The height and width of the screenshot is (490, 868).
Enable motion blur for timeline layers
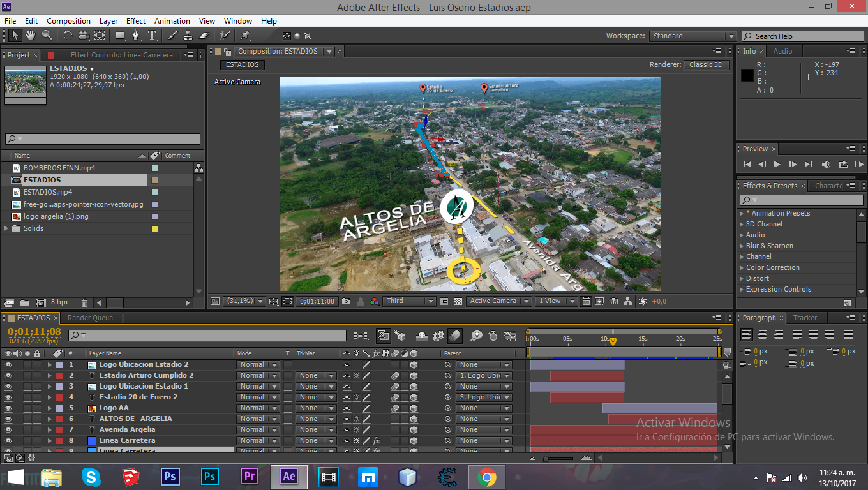coord(455,335)
